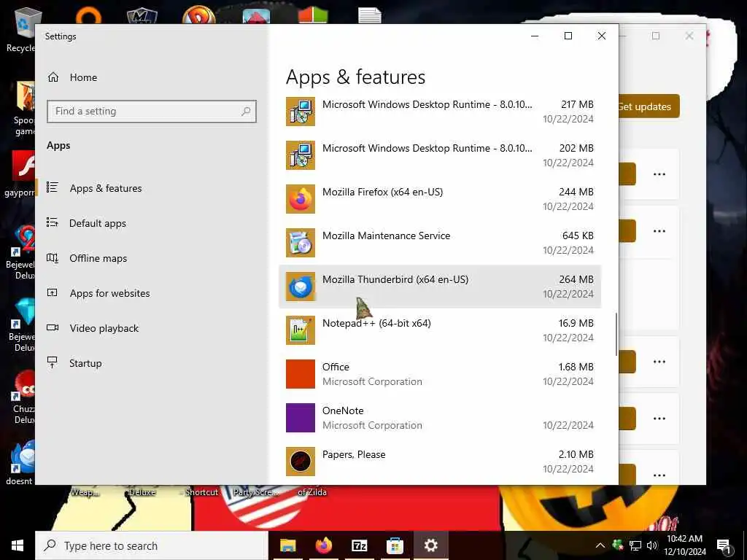Click the 202 MB runtime installer icon
Image resolution: width=747 pixels, height=560 pixels.
[x=300, y=155]
